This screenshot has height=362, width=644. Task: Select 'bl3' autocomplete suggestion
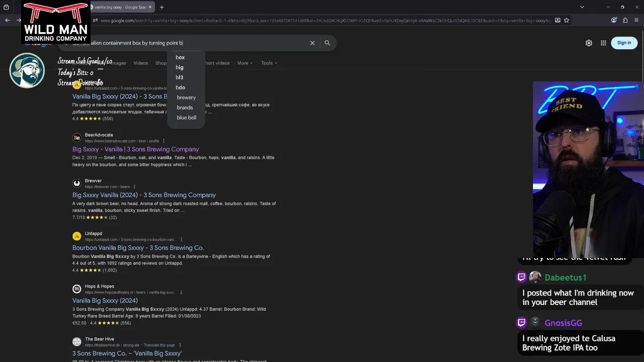coord(180,77)
